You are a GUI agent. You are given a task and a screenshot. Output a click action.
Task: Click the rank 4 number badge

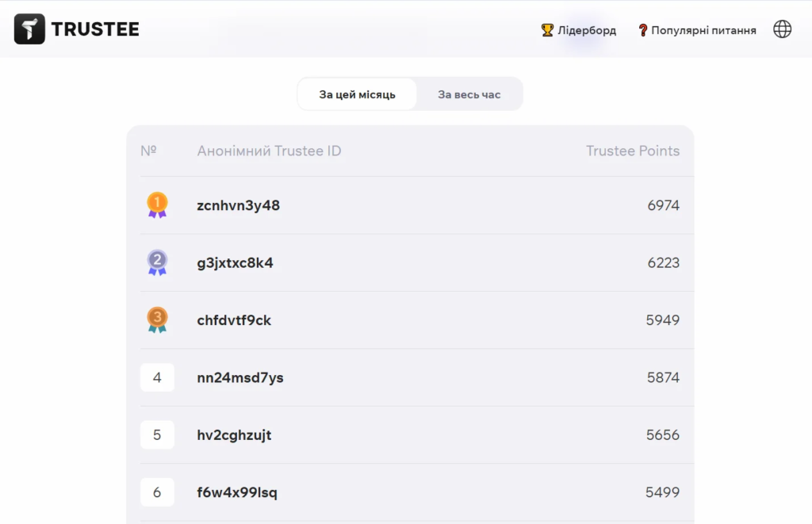click(157, 377)
